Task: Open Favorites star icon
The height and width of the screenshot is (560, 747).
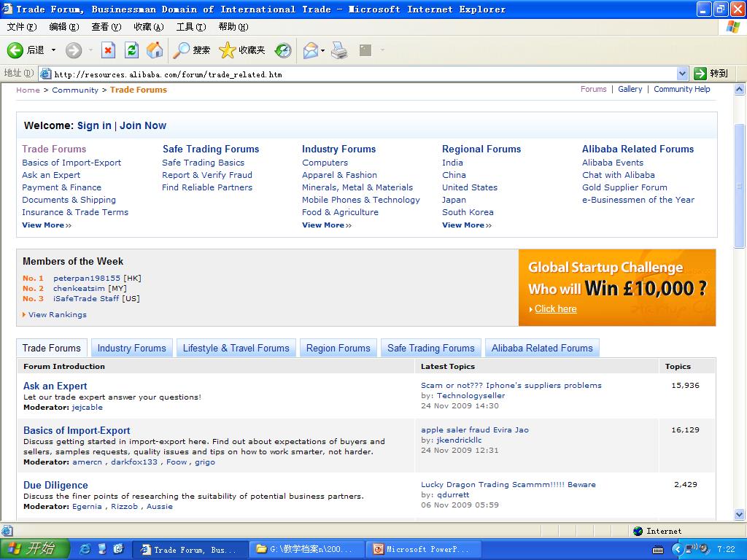Action: [228, 50]
